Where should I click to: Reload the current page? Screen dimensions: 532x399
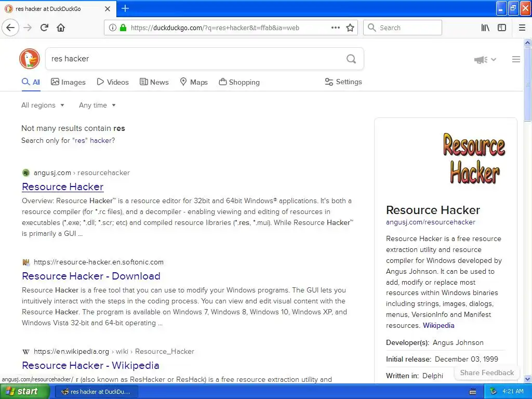[45, 28]
